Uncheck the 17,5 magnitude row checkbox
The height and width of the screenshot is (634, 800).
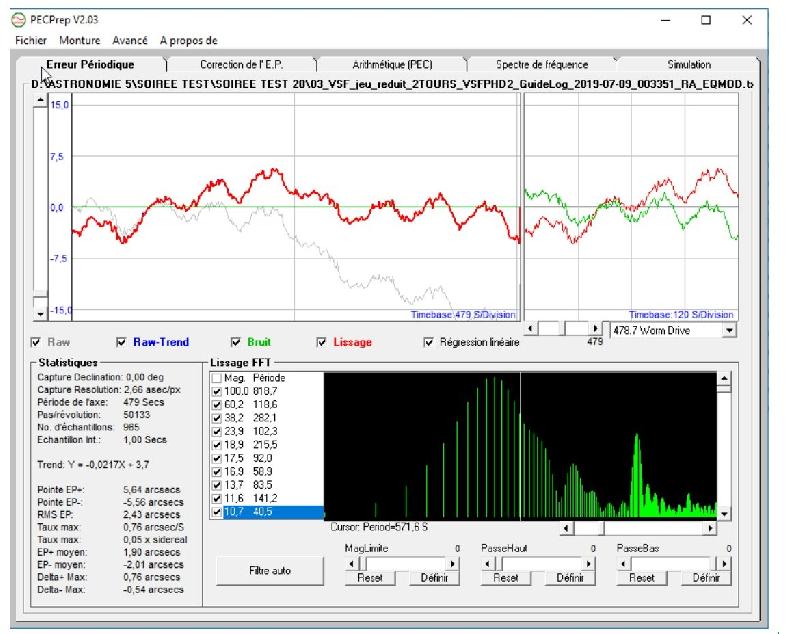click(217, 458)
